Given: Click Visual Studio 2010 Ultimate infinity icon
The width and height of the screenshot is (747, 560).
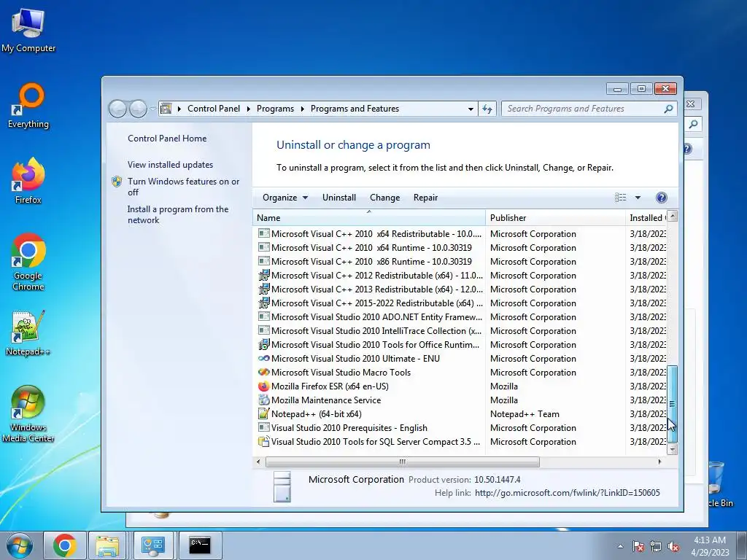Looking at the screenshot, I should (263, 359).
